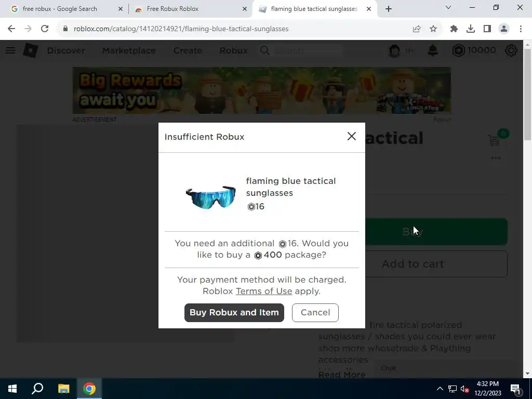Image resolution: width=532 pixels, height=399 pixels.
Task: Close the free robux Google Search tab
Action: click(121, 9)
